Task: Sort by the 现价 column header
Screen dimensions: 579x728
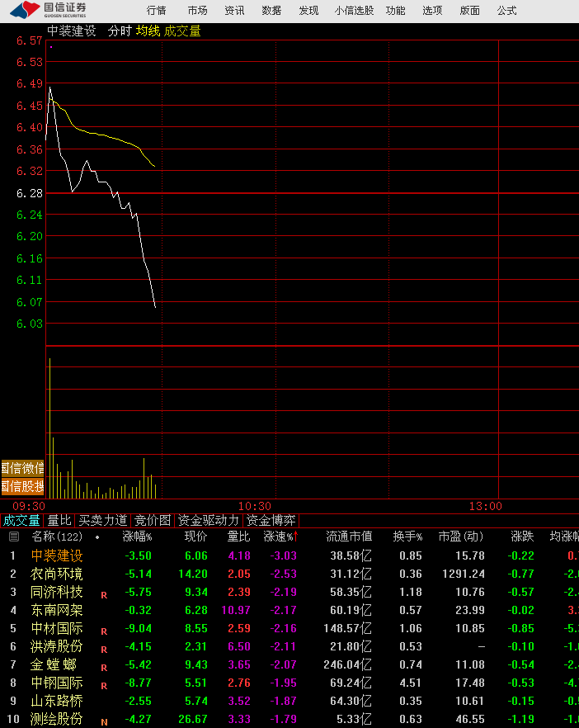Action: point(195,537)
